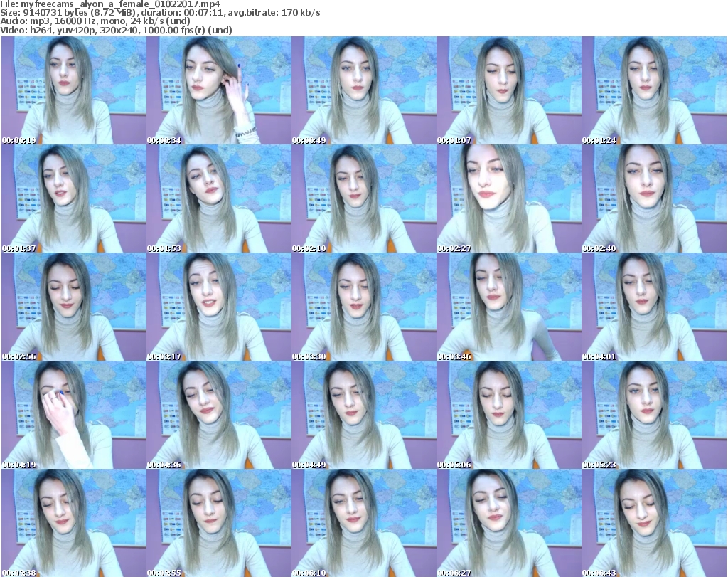The height and width of the screenshot is (577, 728).
Task: Open the thumbnail stamped 00:01:37
Action: (x=74, y=198)
